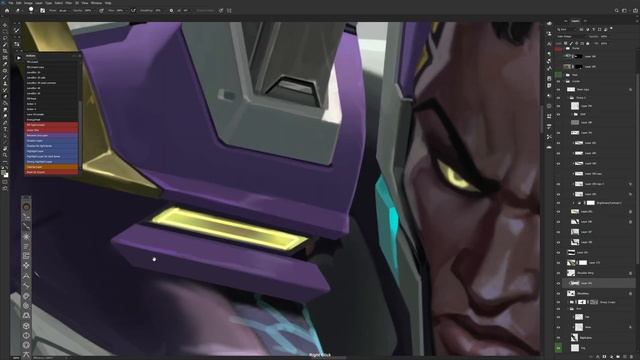
Task: Open the Image menu
Action: 28,3
